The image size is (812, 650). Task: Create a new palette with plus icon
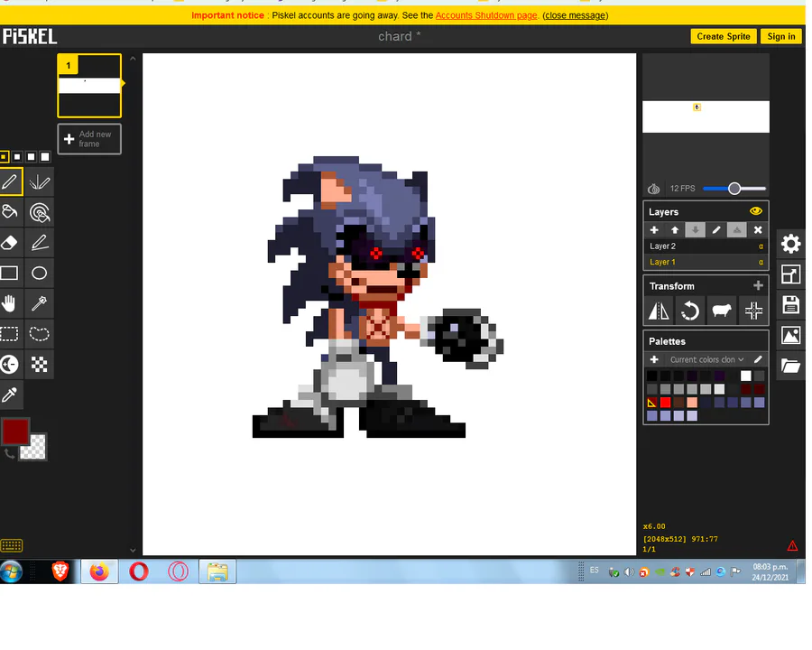(654, 359)
